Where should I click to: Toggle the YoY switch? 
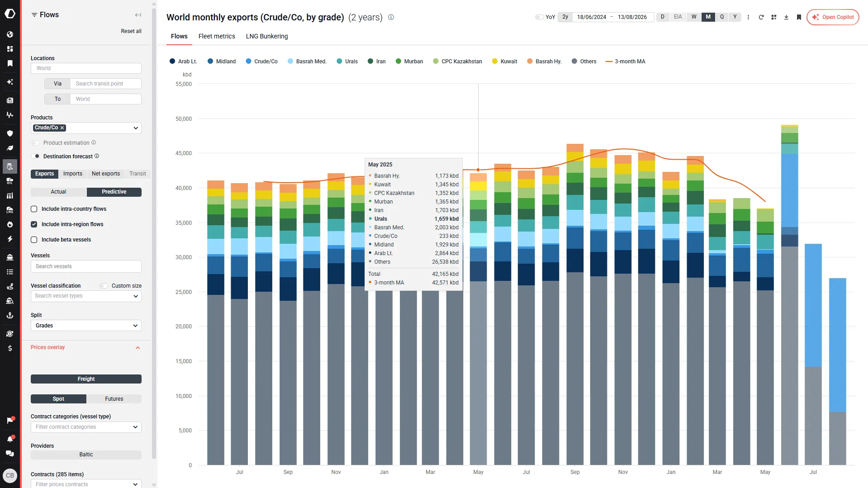(x=539, y=17)
